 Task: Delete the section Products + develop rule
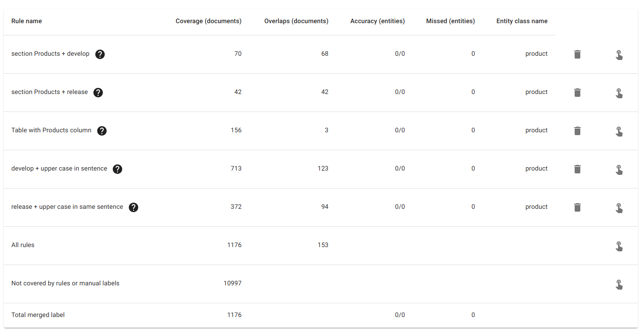tap(577, 54)
